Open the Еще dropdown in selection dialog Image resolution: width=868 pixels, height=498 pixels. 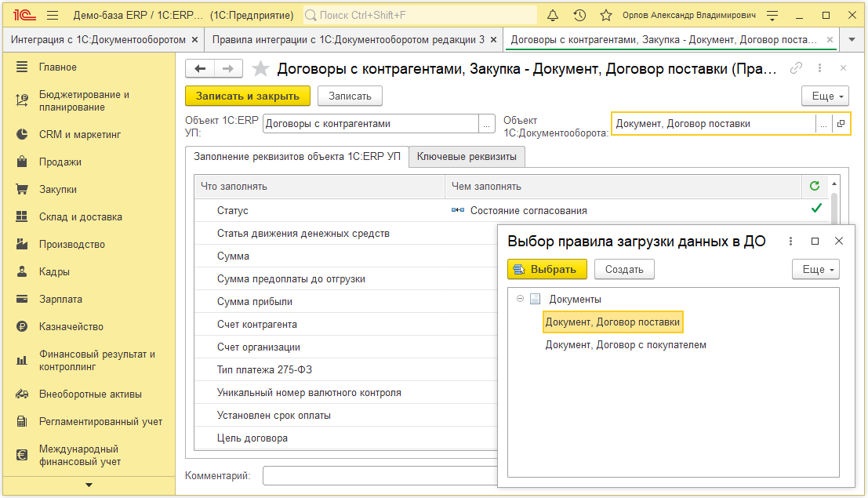(x=815, y=269)
